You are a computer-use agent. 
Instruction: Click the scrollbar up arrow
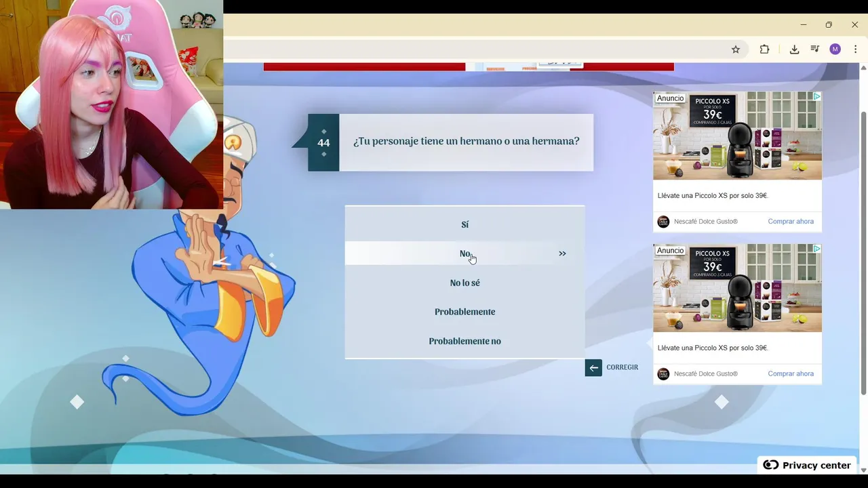coord(863,68)
